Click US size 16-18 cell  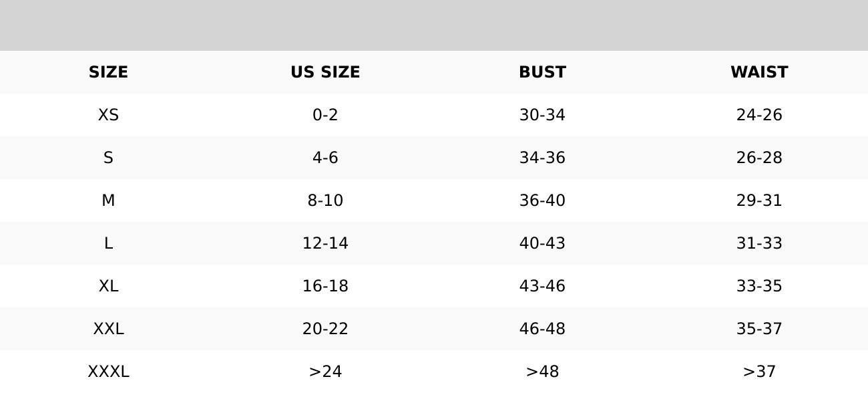(325, 286)
